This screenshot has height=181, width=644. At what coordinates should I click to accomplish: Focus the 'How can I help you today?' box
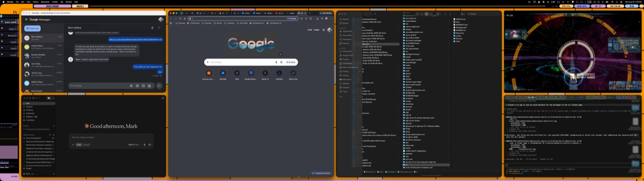pos(111,137)
